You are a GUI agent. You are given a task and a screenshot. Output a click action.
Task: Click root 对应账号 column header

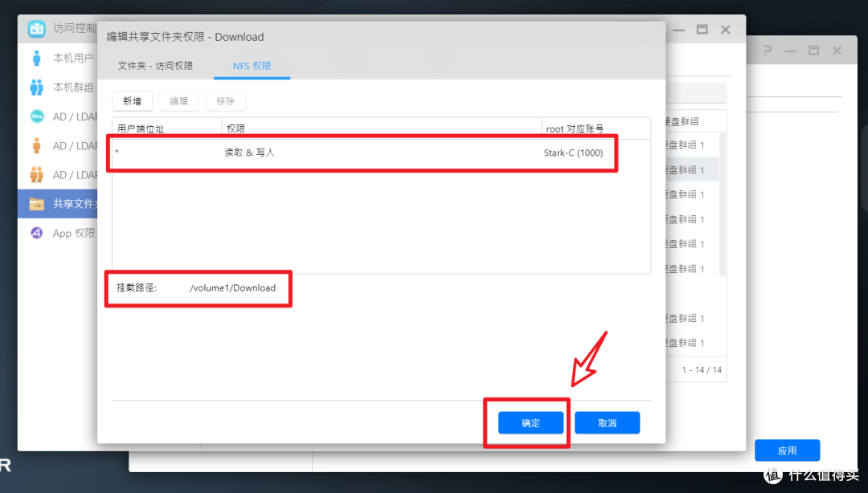(596, 128)
